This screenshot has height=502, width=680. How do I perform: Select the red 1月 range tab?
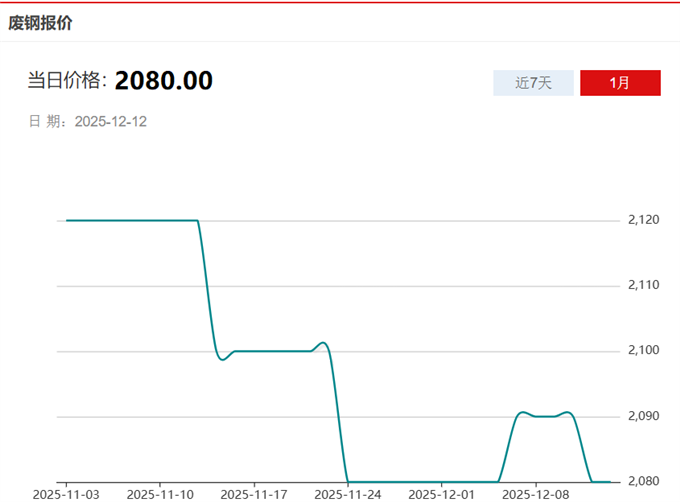[x=620, y=83]
